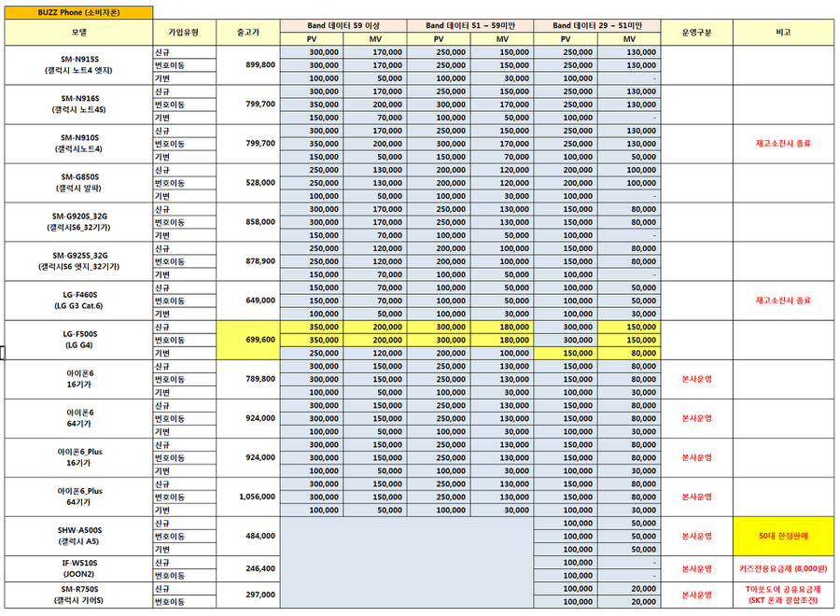Click the "Band 데이터 51 ~ 59미만" header
The image size is (840, 616).
pyautogui.click(x=470, y=26)
